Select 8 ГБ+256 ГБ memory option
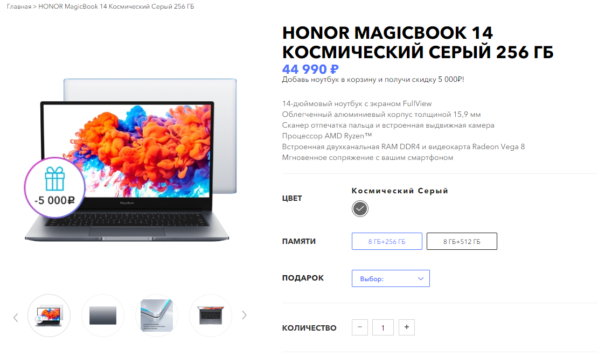This screenshot has width=598, height=364. 387,241
